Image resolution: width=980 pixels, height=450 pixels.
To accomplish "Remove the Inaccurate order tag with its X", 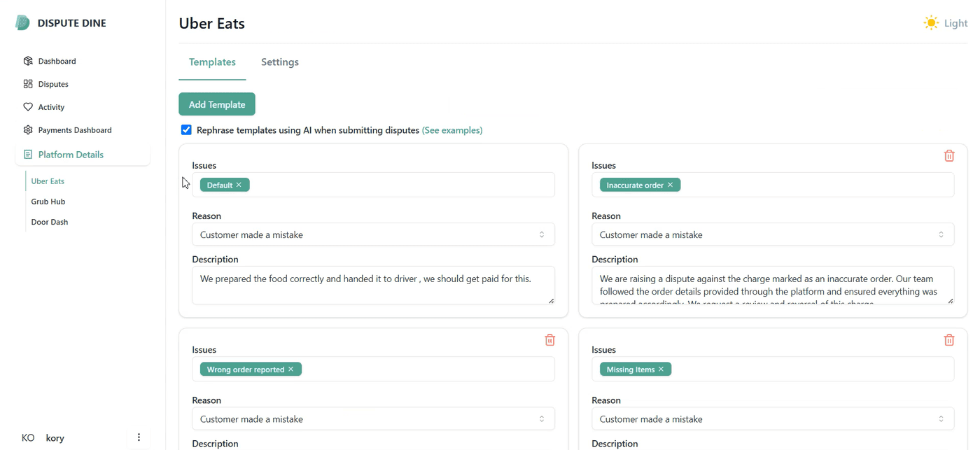I will (670, 185).
